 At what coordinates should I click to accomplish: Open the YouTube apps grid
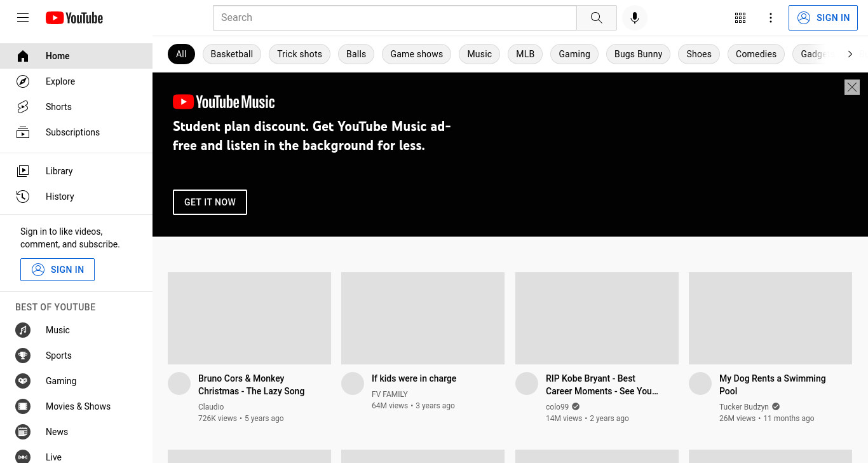point(740,18)
